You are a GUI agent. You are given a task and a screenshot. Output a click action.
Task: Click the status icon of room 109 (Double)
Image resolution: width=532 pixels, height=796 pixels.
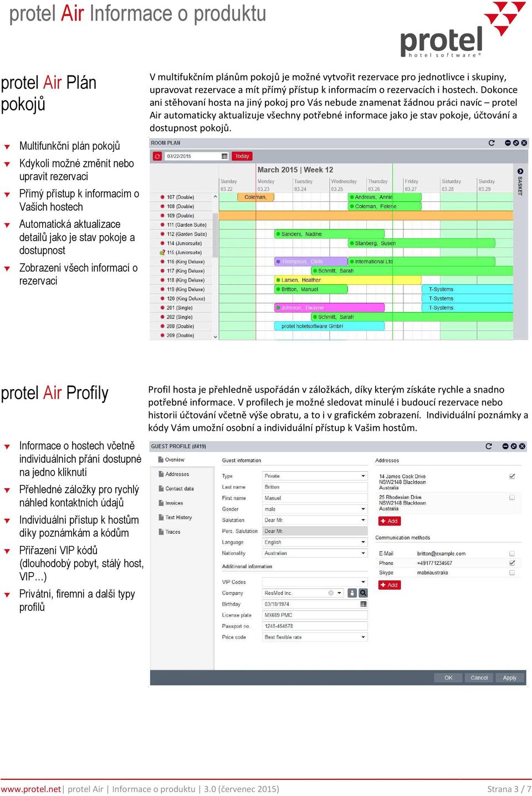coord(162,216)
